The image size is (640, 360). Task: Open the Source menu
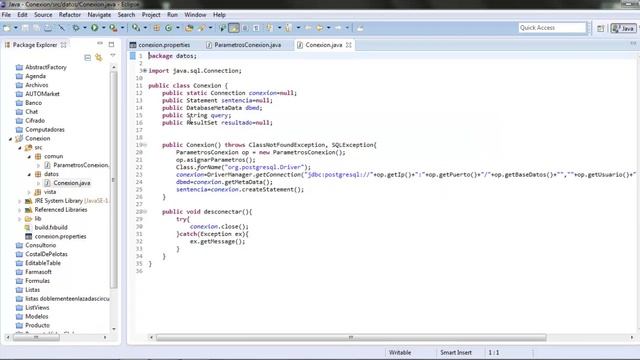coord(43,15)
